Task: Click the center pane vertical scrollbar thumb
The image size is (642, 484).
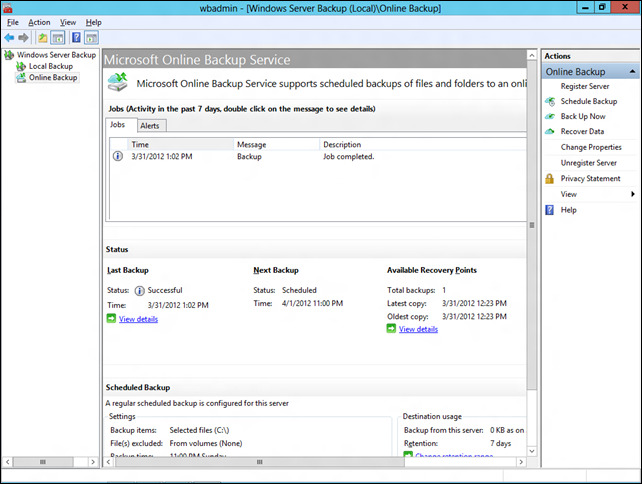Action: [x=531, y=225]
